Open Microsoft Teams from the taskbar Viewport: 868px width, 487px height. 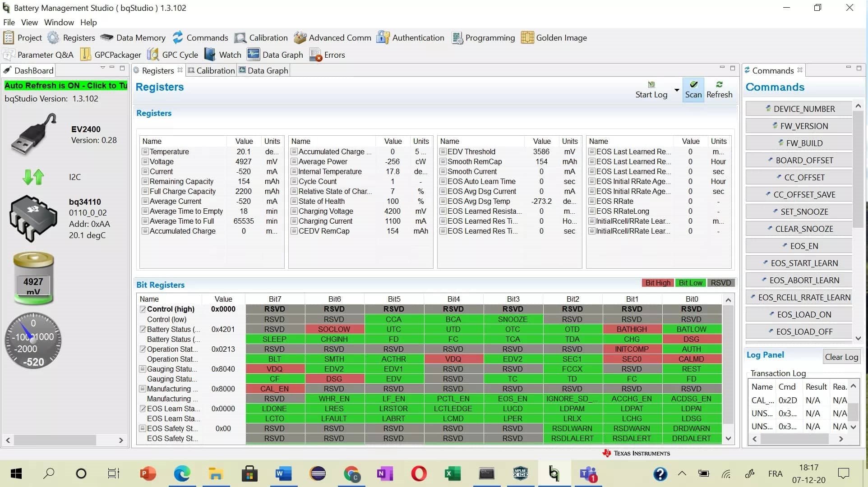(x=588, y=473)
